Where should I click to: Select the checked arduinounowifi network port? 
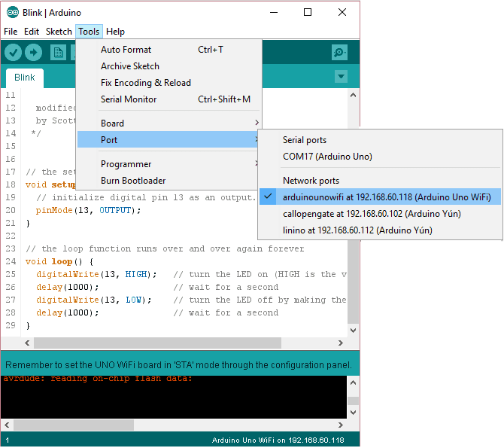(386, 197)
